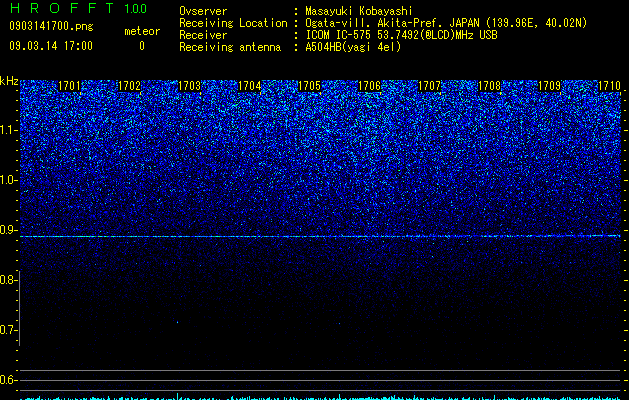Click the 1705 time marker

309,86
